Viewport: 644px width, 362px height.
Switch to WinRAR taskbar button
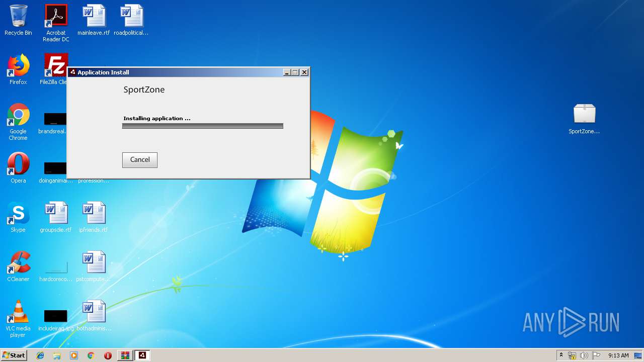point(125,355)
